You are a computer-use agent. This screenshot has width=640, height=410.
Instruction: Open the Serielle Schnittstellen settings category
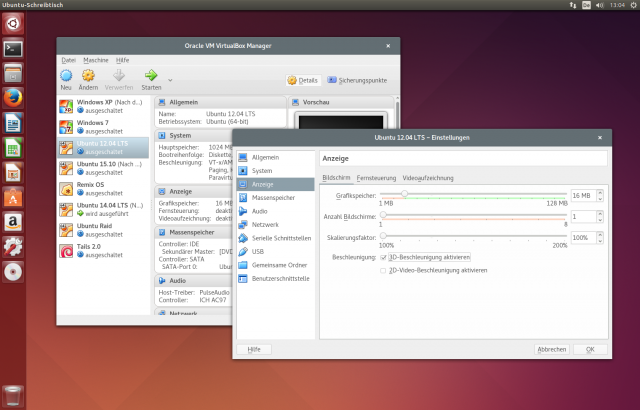click(276, 238)
